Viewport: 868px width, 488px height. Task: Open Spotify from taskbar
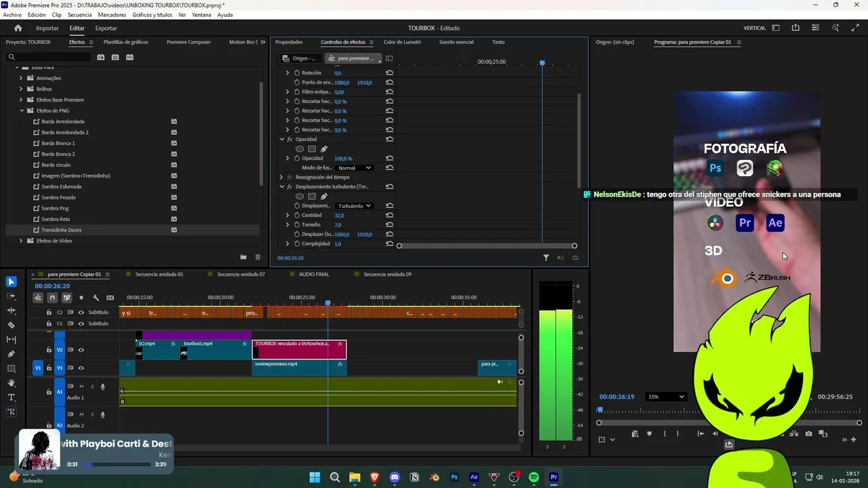pos(534,477)
